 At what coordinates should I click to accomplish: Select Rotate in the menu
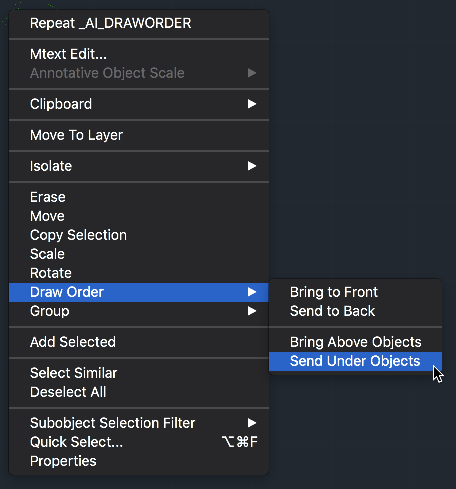pos(139,273)
